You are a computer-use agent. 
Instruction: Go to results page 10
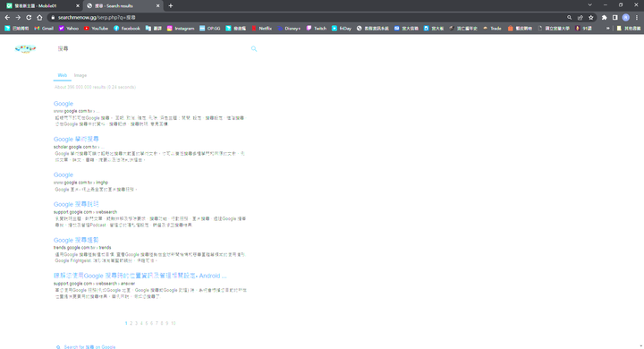[174, 323]
